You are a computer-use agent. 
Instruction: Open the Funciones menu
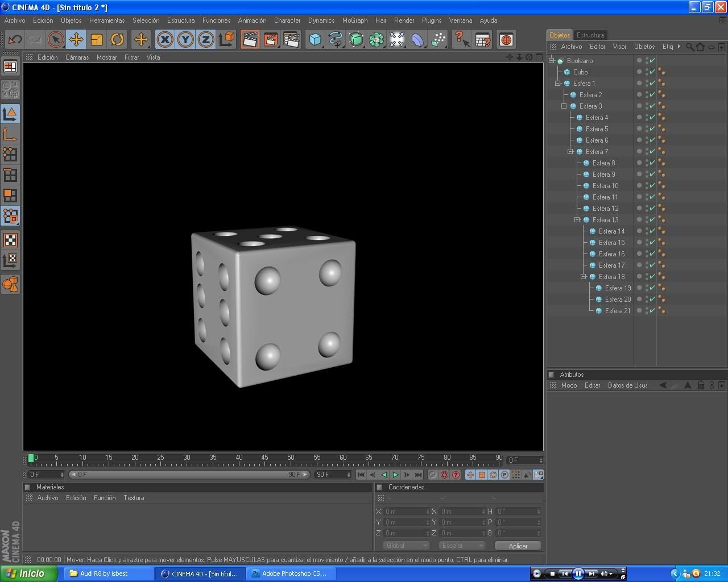216,20
